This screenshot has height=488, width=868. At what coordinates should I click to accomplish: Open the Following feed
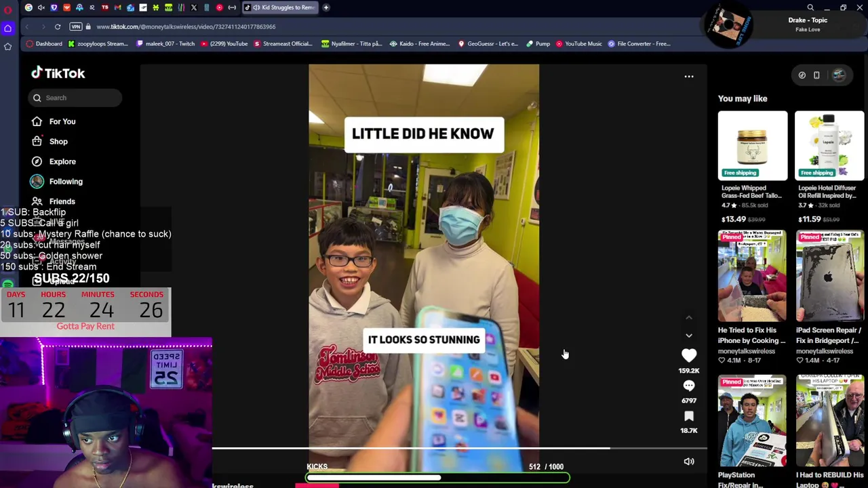pyautogui.click(x=56, y=182)
